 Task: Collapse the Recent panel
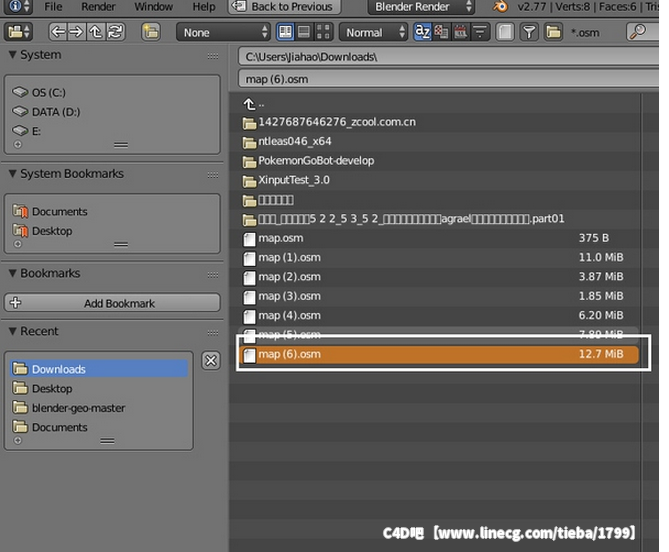[x=13, y=331]
